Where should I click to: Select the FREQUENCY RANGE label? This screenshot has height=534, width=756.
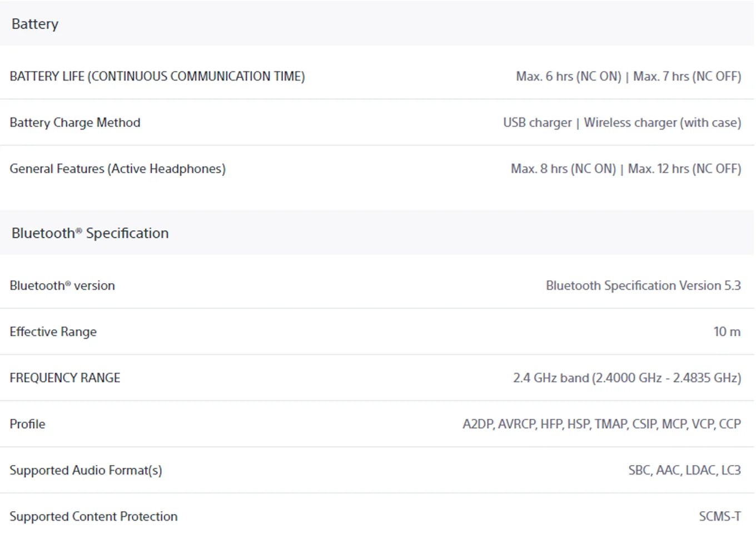coord(65,378)
